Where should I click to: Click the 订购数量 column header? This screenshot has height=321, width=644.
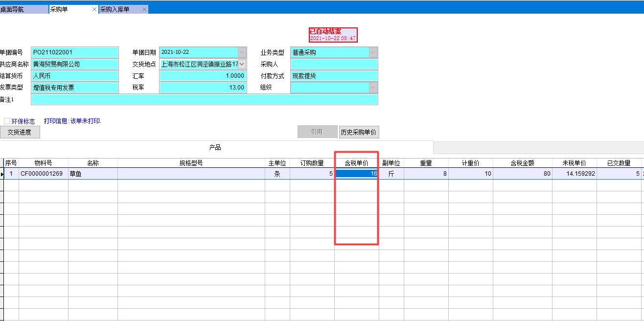pos(312,163)
